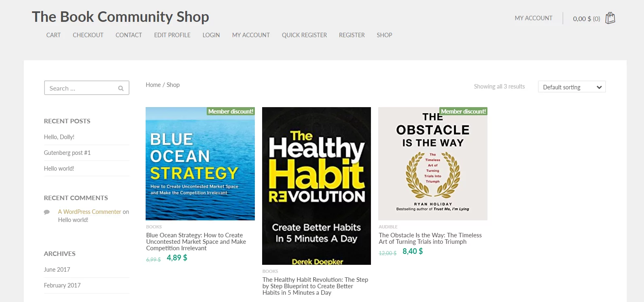This screenshot has height=302, width=644.
Task: View cart total 0,00 $ (0)
Action: tap(587, 19)
